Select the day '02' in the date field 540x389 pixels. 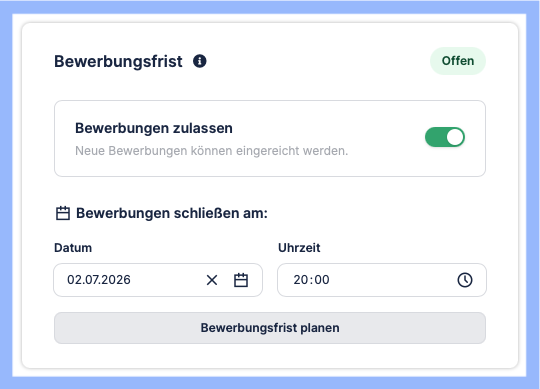coord(74,280)
